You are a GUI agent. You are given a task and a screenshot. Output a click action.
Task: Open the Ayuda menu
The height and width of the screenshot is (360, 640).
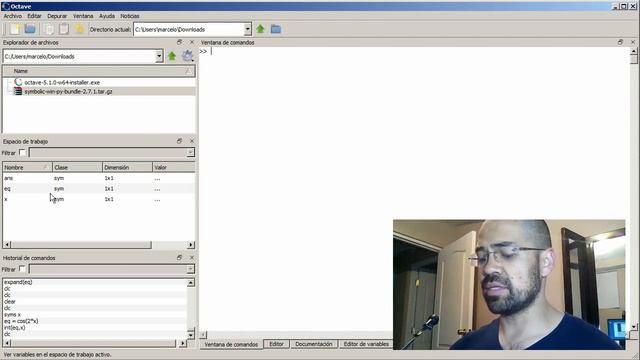click(107, 16)
